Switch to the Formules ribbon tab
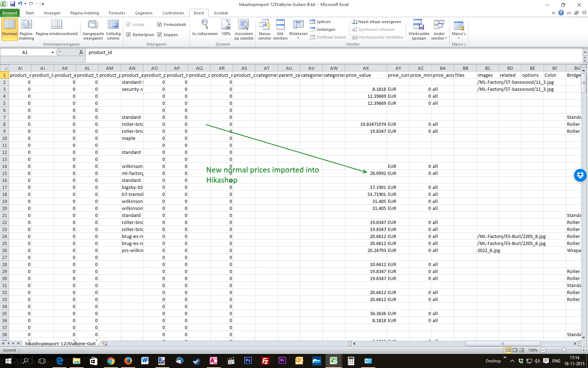Screen dimensions: 588x368 [x=117, y=13]
